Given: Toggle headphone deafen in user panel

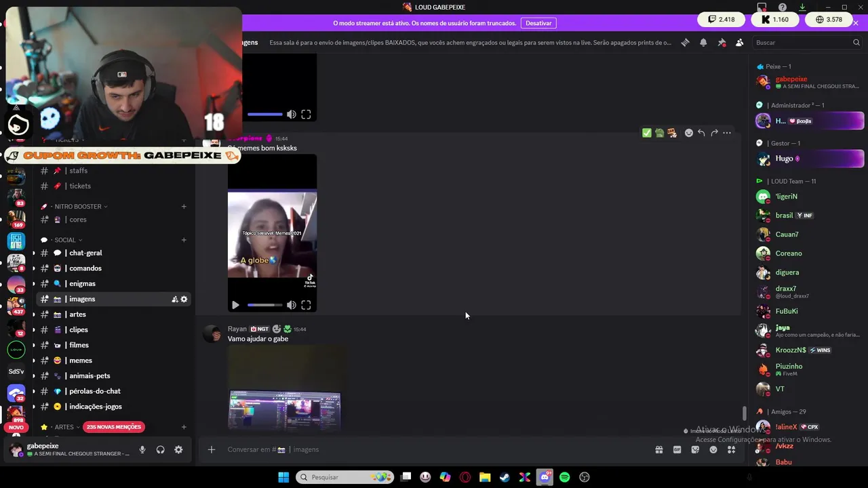Looking at the screenshot, I should tap(161, 449).
